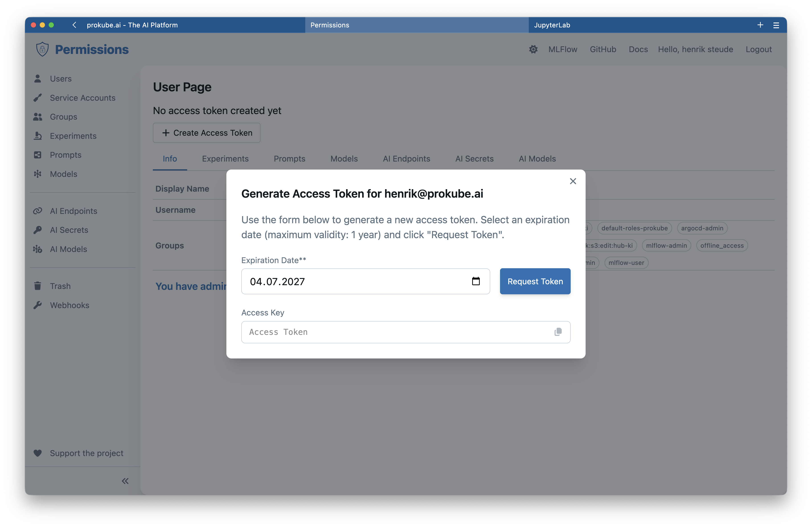Open the Models tab on User Page

pos(344,159)
